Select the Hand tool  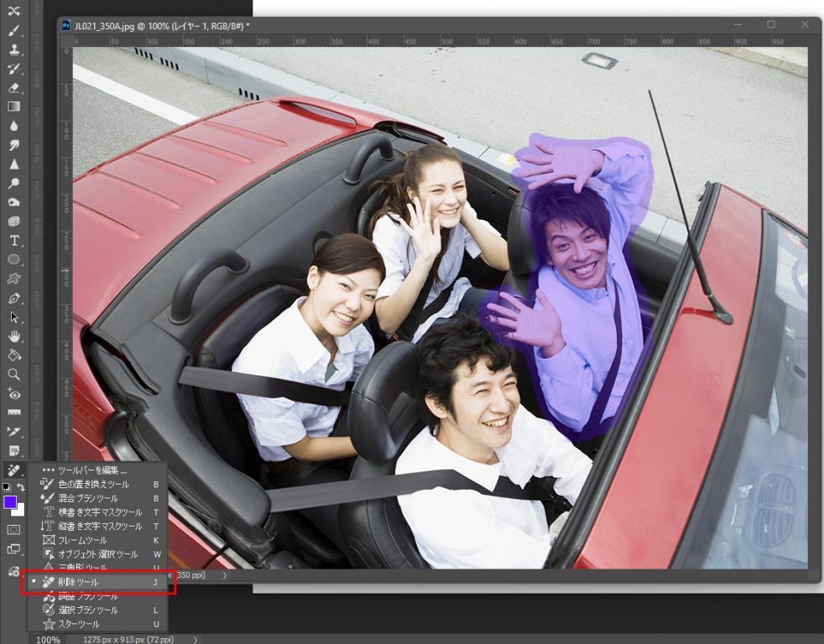click(x=13, y=335)
